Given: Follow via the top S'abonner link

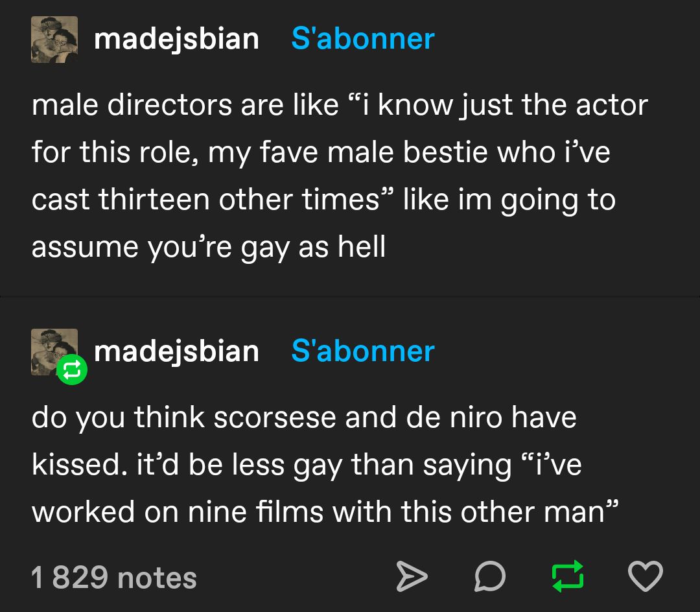Looking at the screenshot, I should (363, 39).
